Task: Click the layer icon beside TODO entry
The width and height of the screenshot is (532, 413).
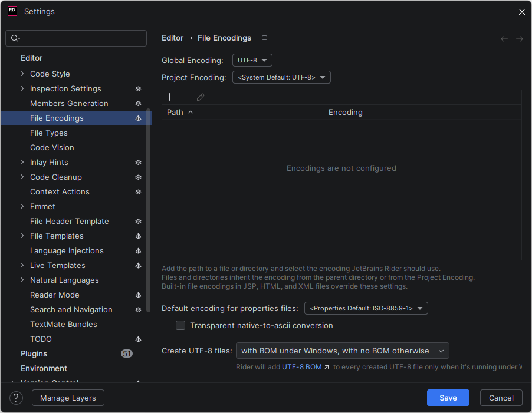Action: [x=138, y=339]
